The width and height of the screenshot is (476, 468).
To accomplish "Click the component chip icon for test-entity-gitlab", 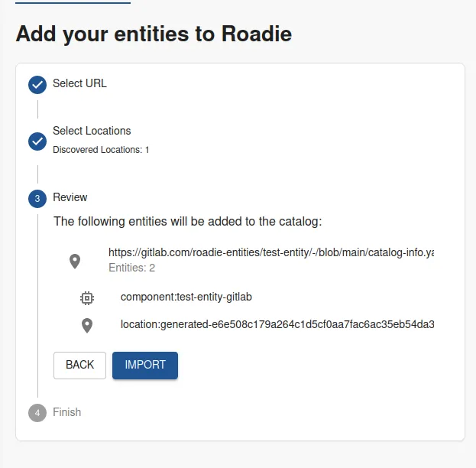I will [87, 297].
